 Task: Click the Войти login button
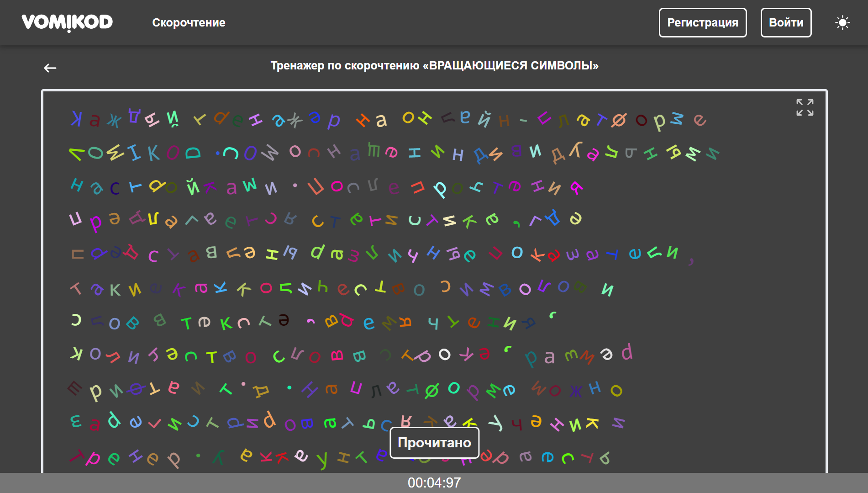(x=786, y=22)
